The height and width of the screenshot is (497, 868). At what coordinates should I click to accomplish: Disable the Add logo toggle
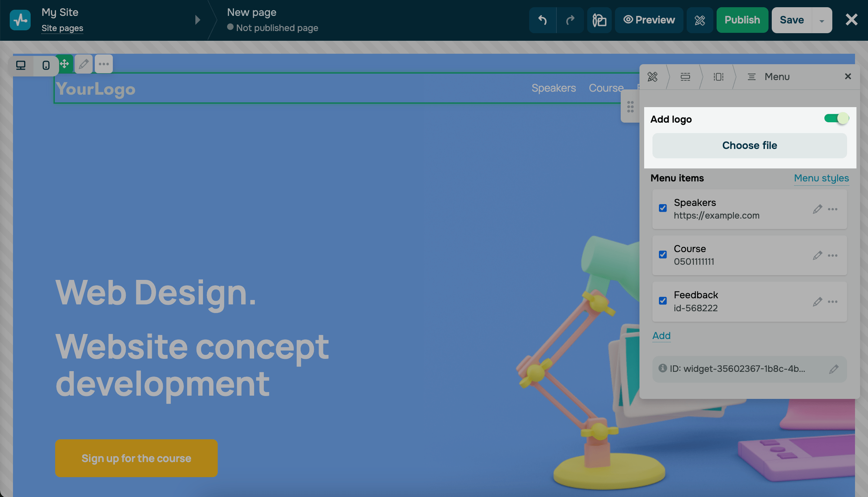[836, 119]
